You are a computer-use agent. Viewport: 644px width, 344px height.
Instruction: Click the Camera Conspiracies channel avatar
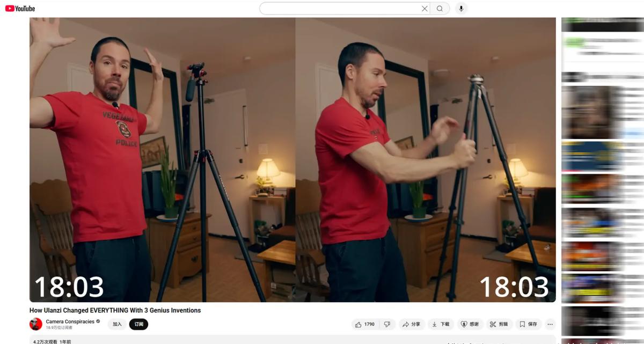[x=36, y=324]
